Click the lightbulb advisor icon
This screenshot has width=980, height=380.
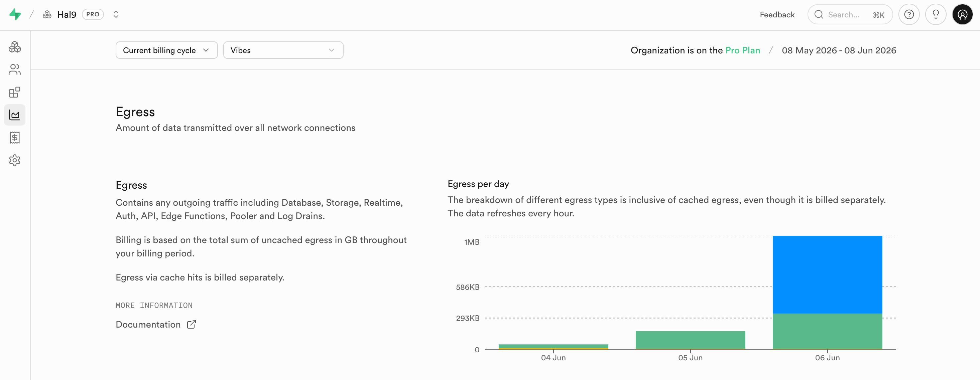[936, 14]
